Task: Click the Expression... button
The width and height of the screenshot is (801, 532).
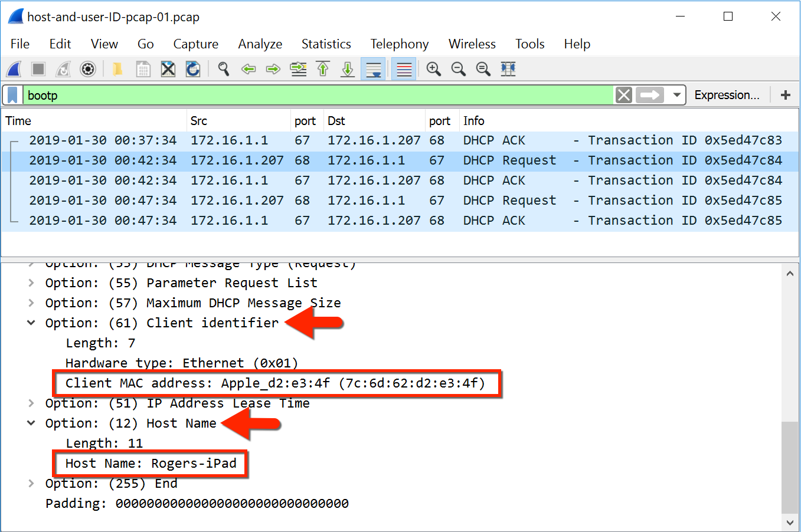Action: [727, 95]
